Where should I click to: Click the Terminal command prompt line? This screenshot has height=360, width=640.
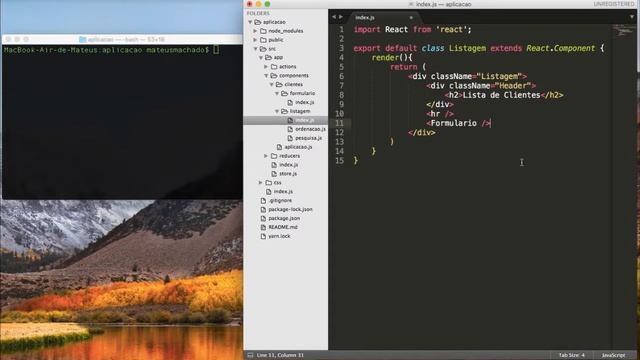(x=111, y=50)
